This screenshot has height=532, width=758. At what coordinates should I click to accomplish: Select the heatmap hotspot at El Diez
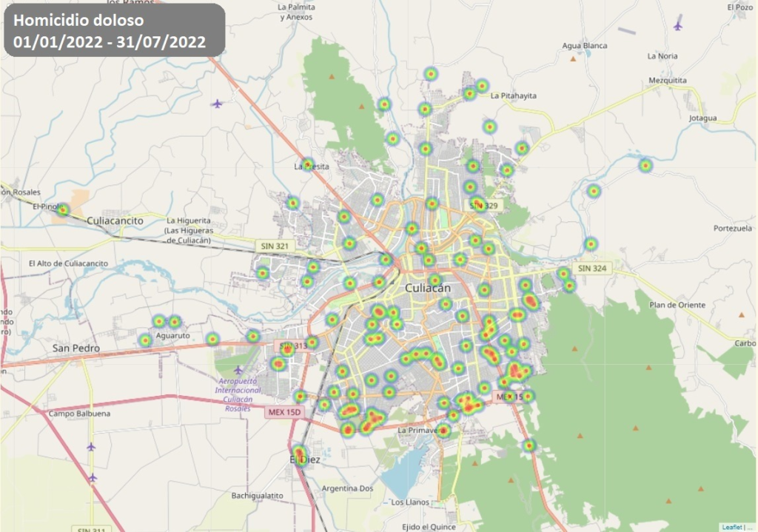pyautogui.click(x=299, y=454)
